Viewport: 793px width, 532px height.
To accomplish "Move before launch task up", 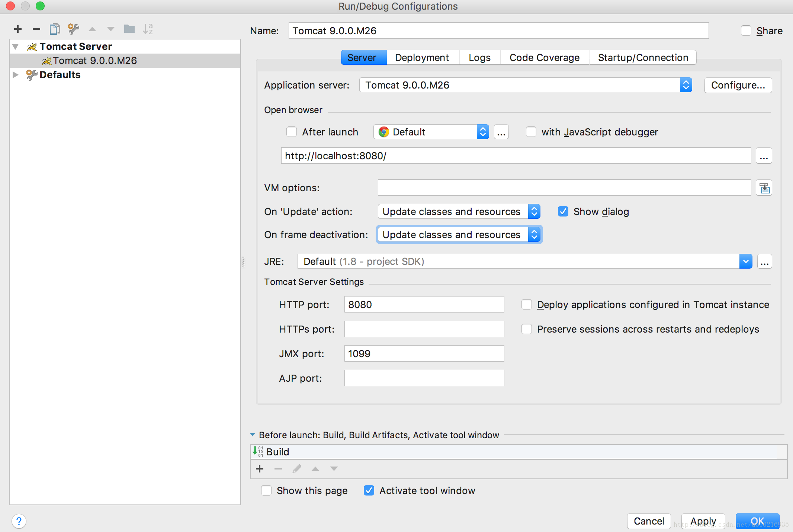I will point(315,469).
